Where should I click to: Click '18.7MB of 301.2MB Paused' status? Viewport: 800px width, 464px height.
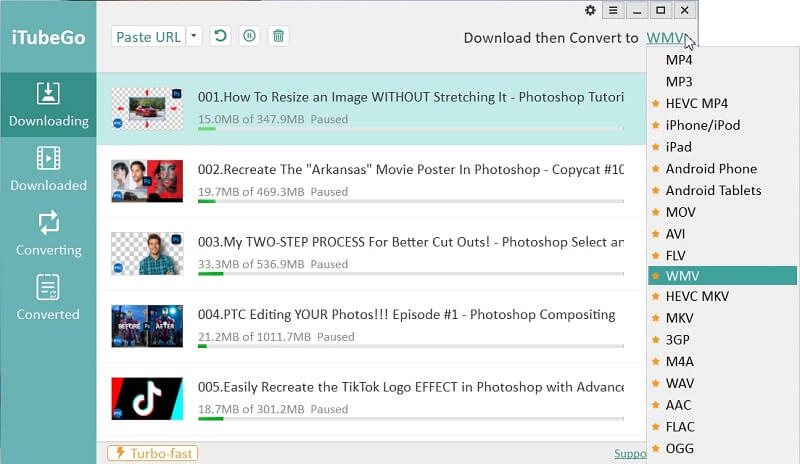273,409
